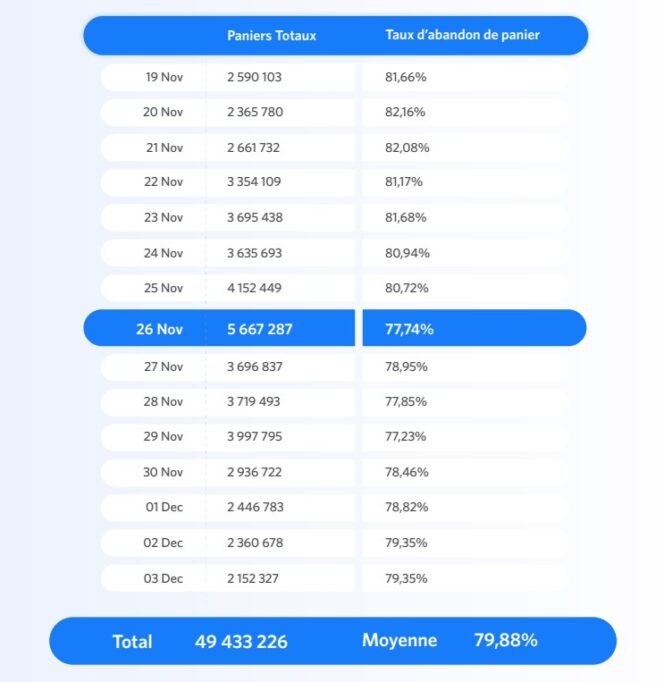
Task: Select the 25 Nov row date
Action: [163, 288]
